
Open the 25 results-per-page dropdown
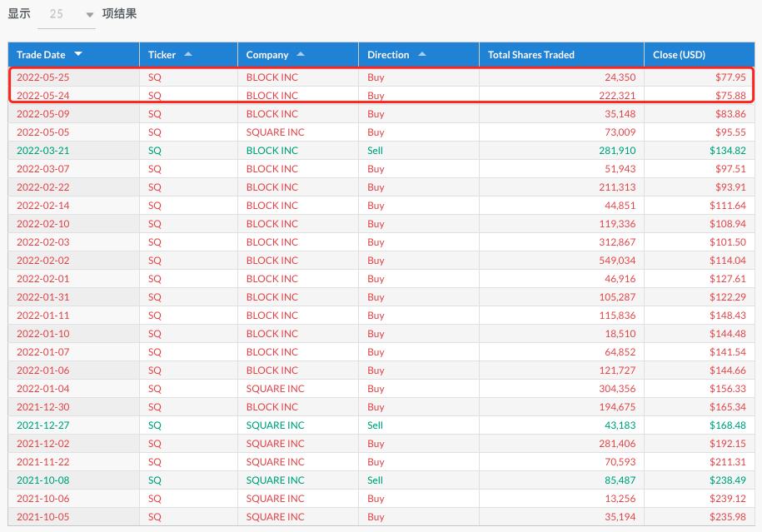pyautogui.click(x=67, y=14)
